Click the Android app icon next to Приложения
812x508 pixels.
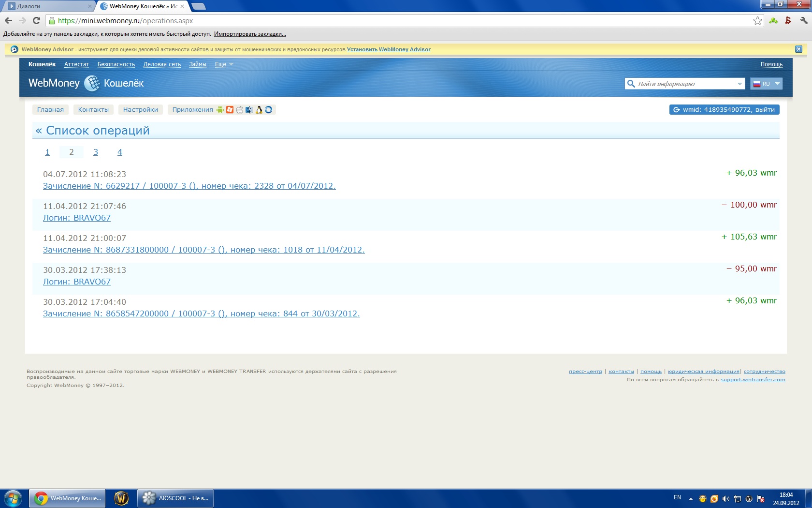pyautogui.click(x=220, y=110)
